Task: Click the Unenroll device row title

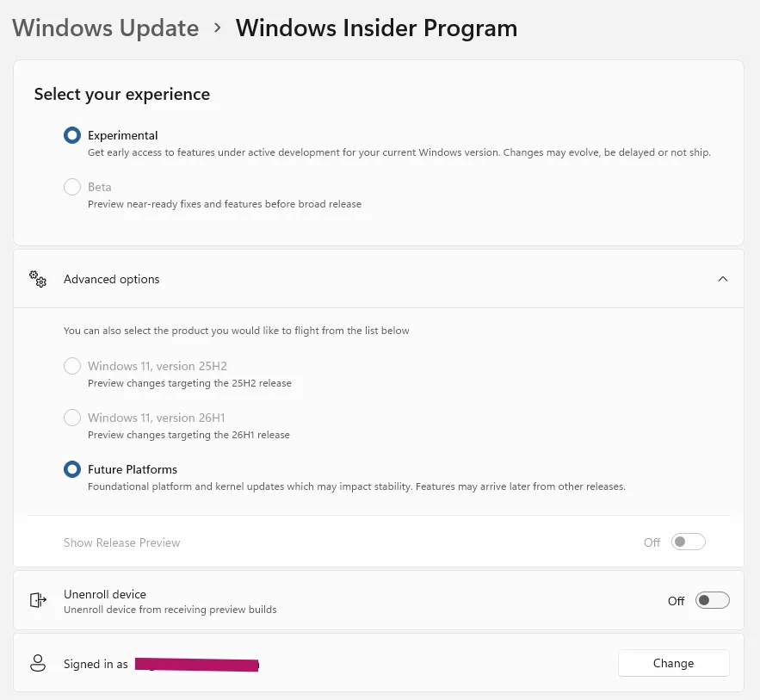Action: tap(105, 594)
